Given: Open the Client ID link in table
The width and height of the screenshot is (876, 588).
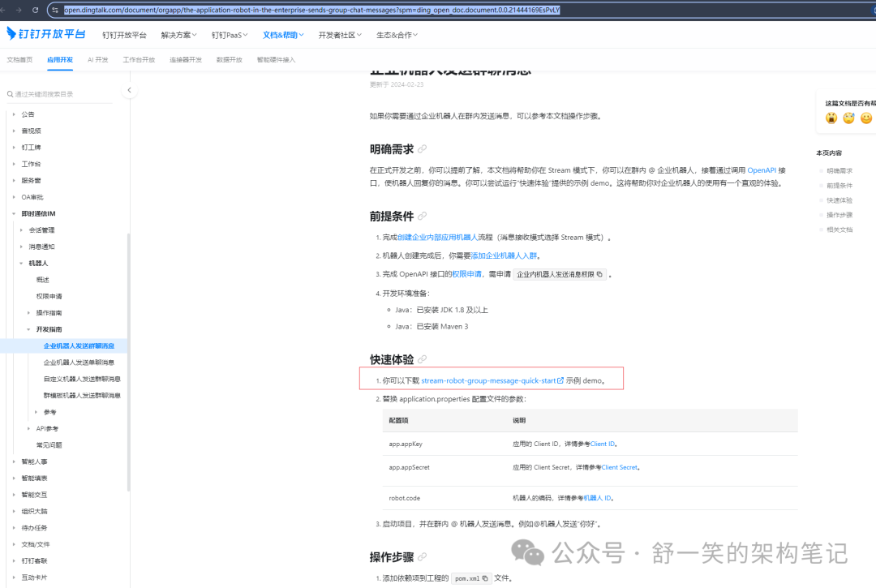Looking at the screenshot, I should [602, 444].
